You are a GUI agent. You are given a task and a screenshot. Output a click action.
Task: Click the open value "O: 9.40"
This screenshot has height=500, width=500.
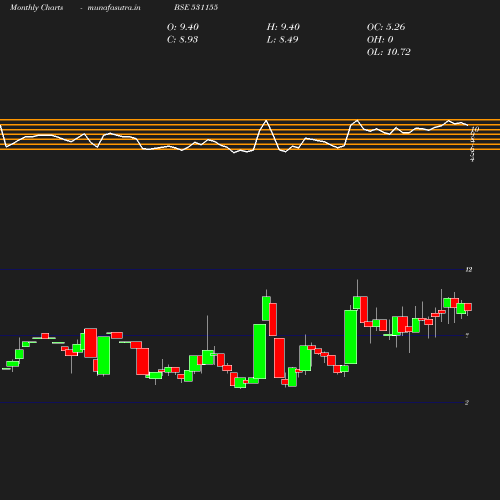coord(183,27)
